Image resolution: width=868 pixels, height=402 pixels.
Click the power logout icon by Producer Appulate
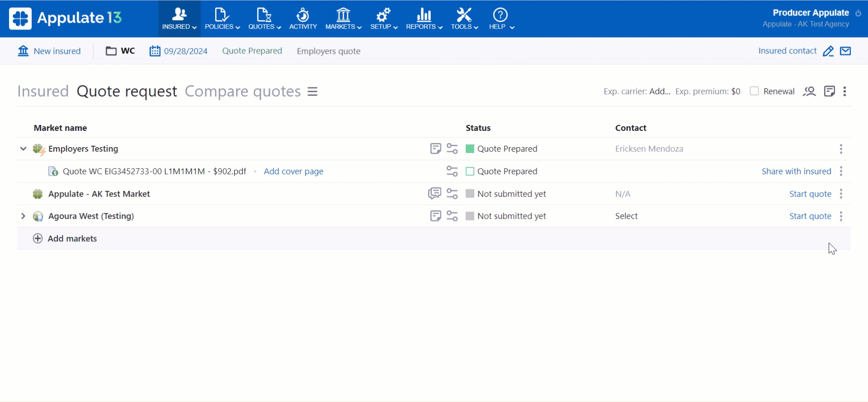tap(858, 13)
